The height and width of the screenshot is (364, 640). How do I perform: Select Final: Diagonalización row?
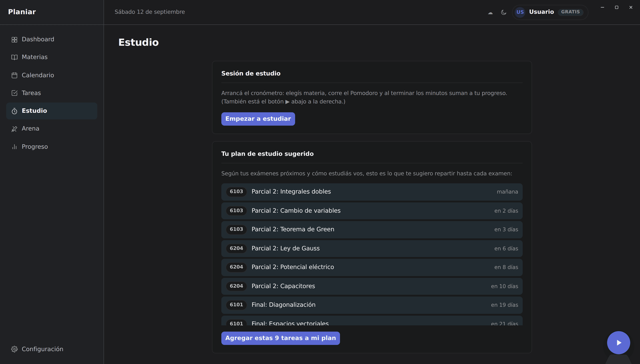click(x=372, y=305)
